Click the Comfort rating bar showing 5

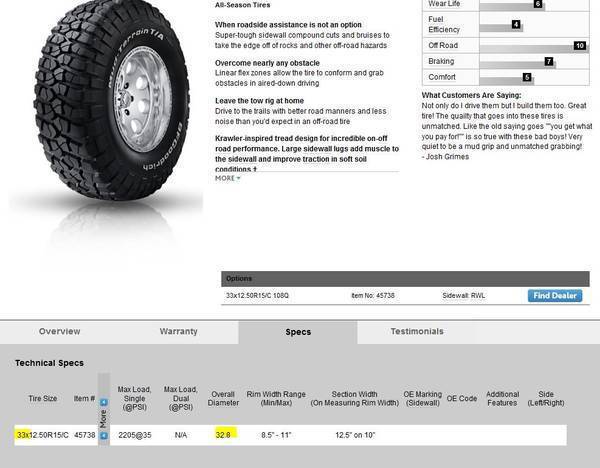tap(507, 78)
